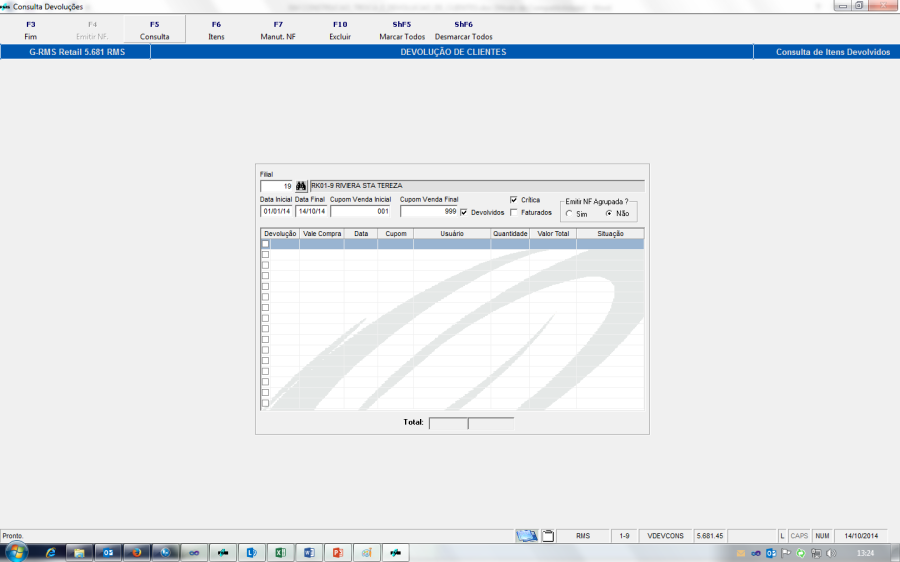The width and height of the screenshot is (900, 562).
Task: Click the Filial number input field
Action: click(276, 186)
